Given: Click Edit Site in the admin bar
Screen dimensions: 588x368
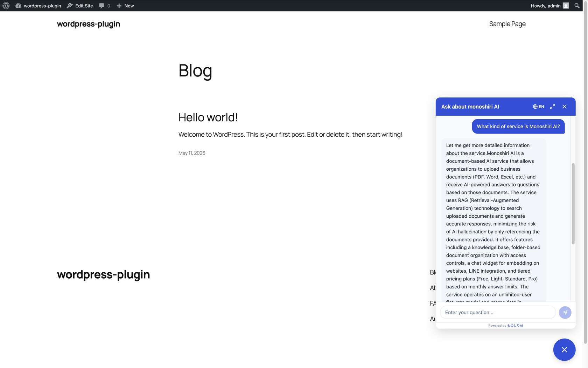Looking at the screenshot, I should coord(80,6).
